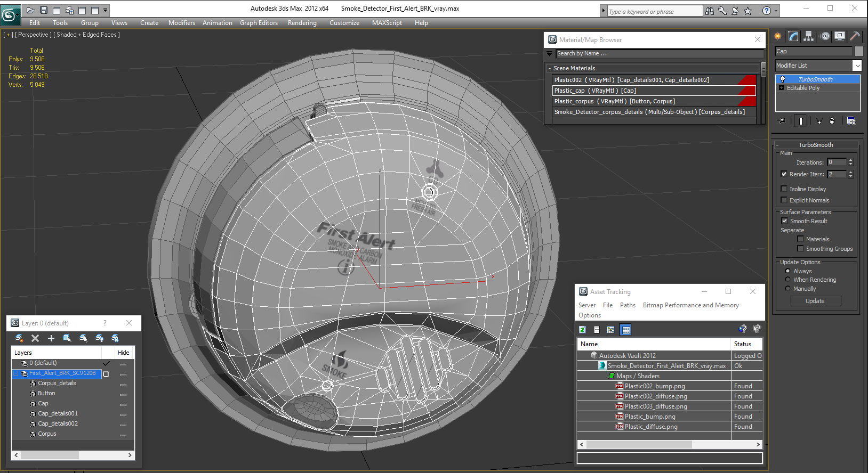Image resolution: width=868 pixels, height=473 pixels.
Task: Enable Separate by Smoothing Groups checkbox
Action: point(800,249)
